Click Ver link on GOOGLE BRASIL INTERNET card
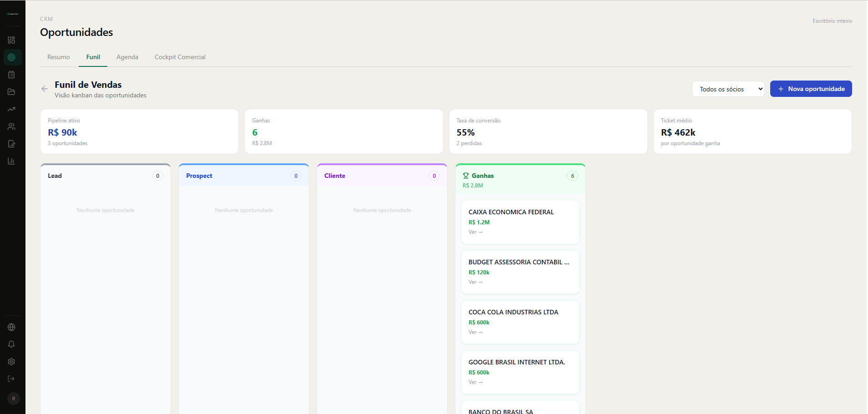 point(475,382)
